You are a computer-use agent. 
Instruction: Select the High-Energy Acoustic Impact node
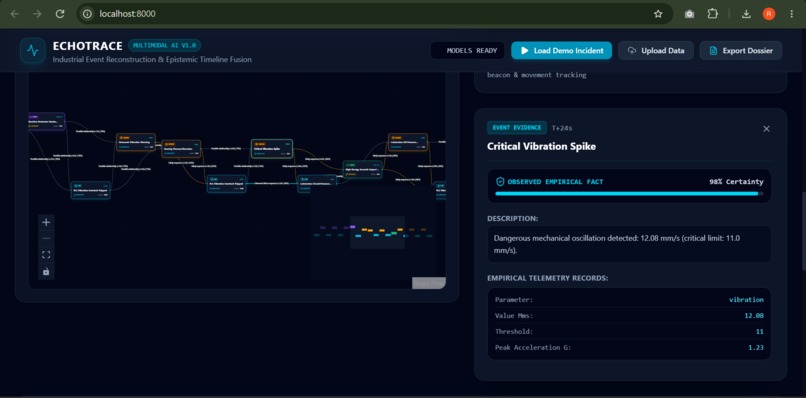point(362,170)
